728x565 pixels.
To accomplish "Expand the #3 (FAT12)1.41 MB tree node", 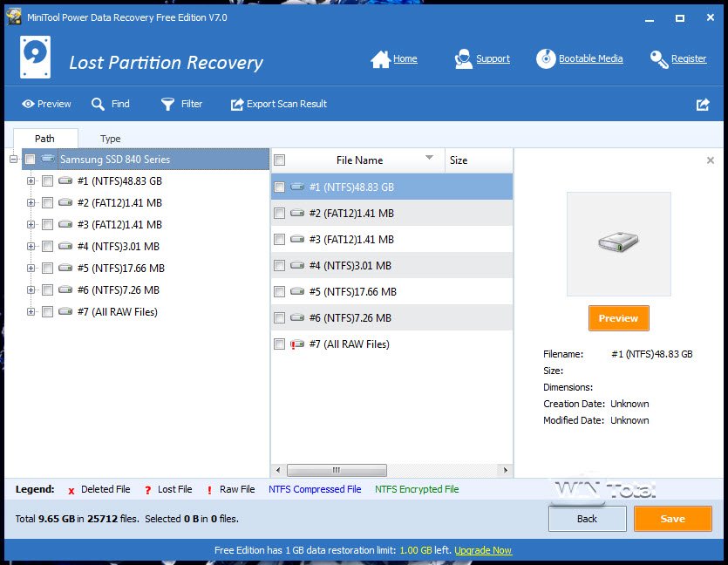I will 31,225.
